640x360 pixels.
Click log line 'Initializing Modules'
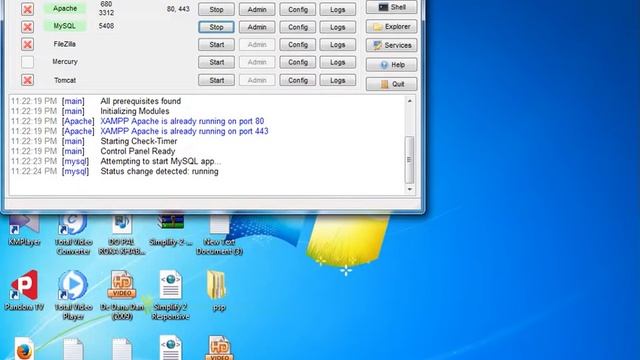click(x=135, y=111)
